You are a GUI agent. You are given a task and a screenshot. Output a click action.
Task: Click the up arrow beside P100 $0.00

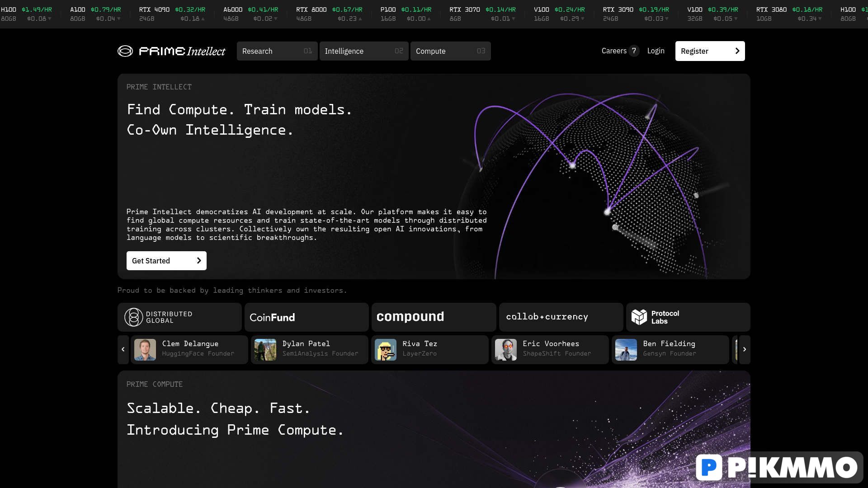pos(429,19)
